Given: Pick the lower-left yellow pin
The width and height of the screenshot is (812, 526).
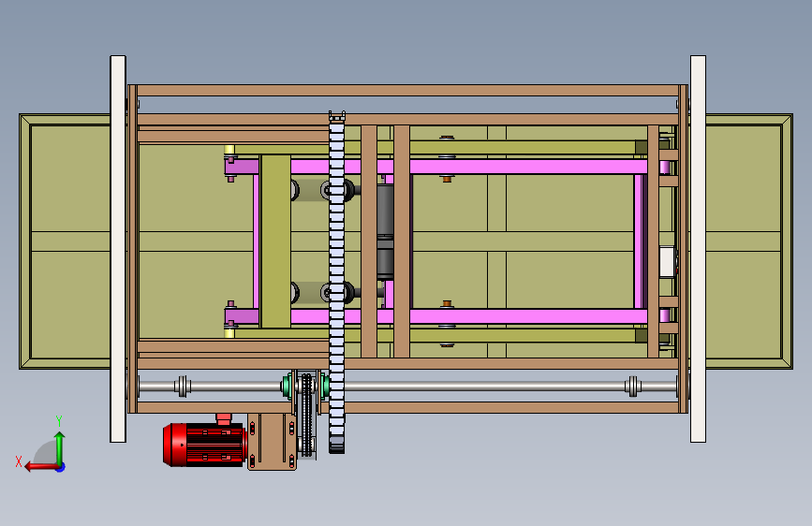Looking at the screenshot, I should tap(229, 333).
